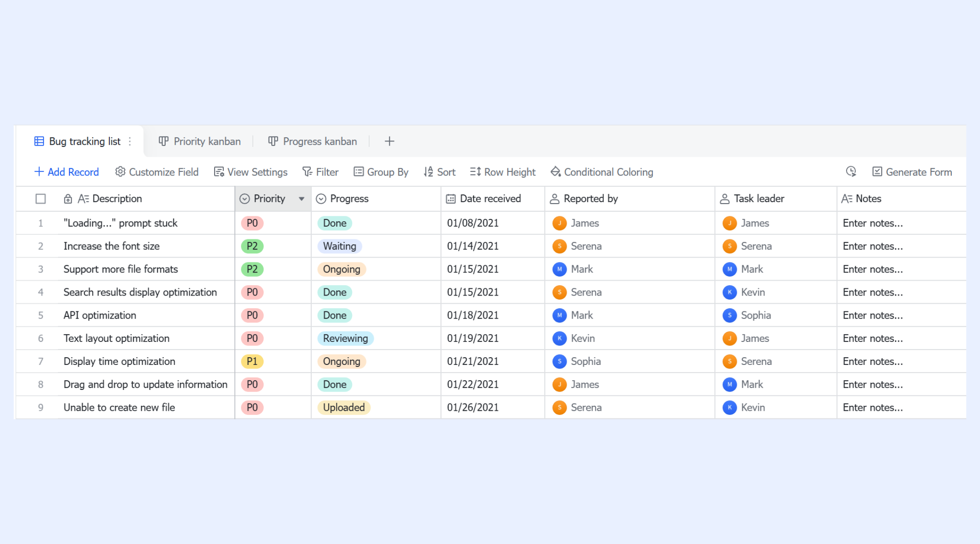Open the Group By menu
The width and height of the screenshot is (980, 544).
point(381,172)
